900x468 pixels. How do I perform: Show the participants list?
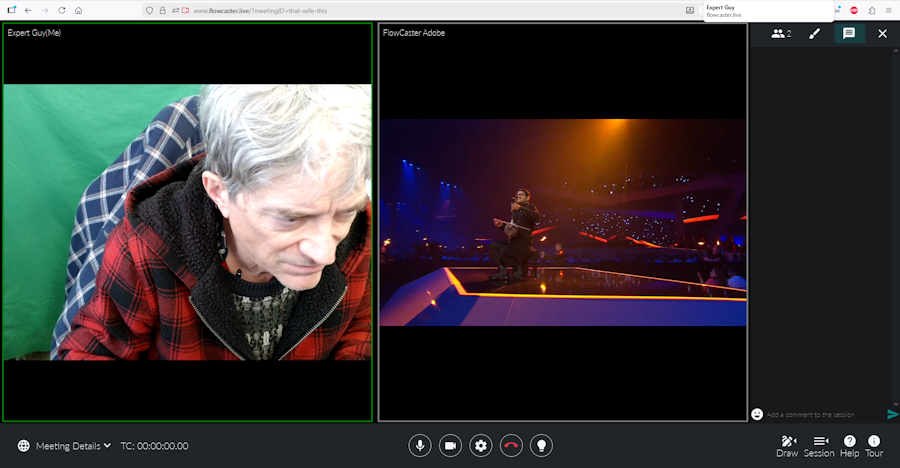[781, 33]
